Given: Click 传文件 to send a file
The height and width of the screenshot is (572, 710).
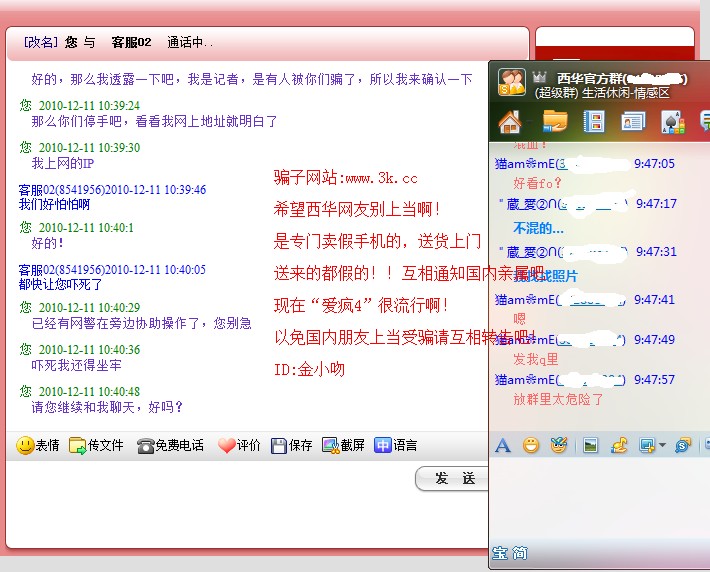Looking at the screenshot, I should pos(96,445).
